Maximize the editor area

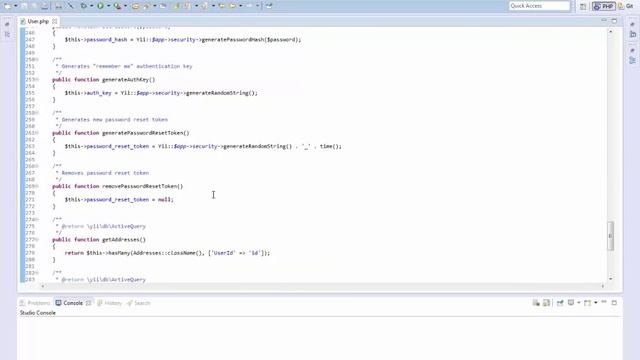pos(614,20)
